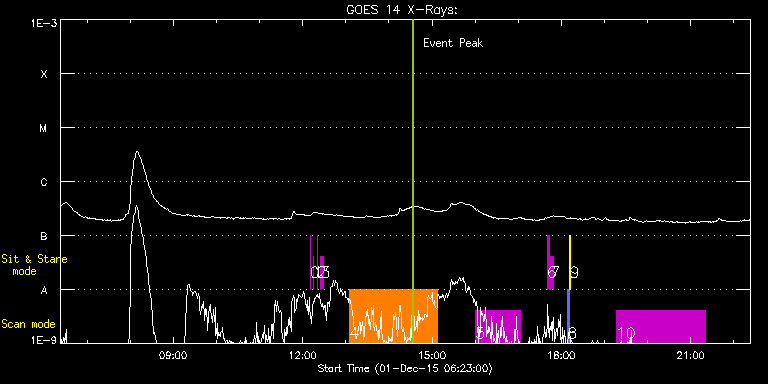Click the 21:00 time axis label
Screen dimensions: 768x384
click(691, 355)
